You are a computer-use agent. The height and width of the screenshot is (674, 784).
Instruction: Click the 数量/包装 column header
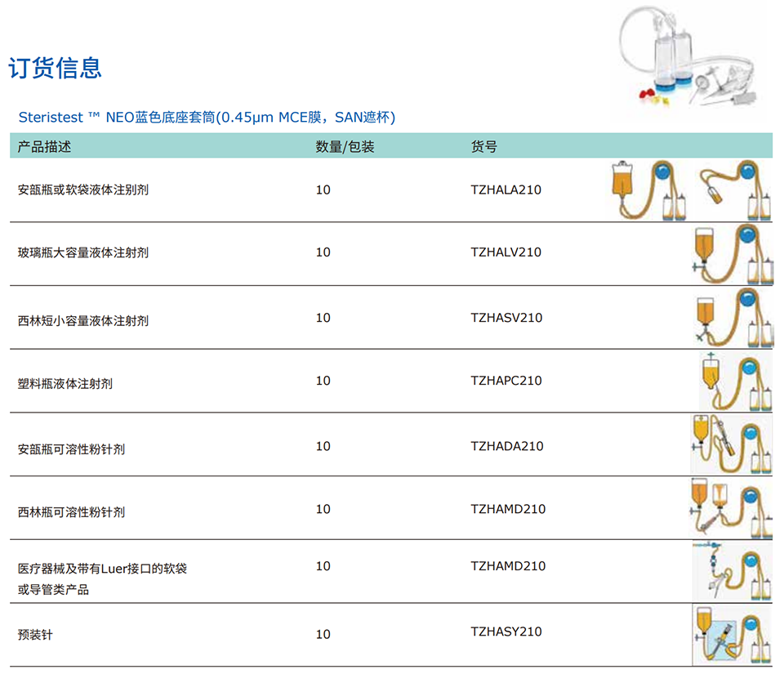[345, 146]
